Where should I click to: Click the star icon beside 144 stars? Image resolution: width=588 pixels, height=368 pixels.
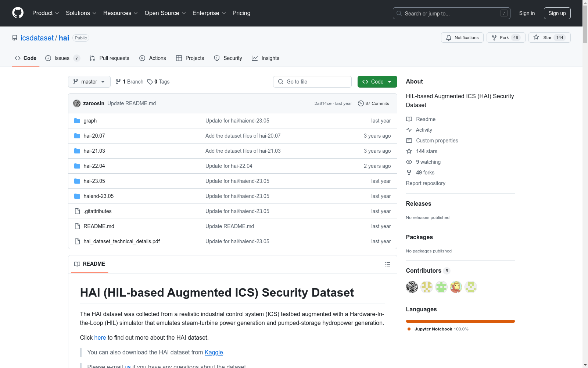pos(409,151)
